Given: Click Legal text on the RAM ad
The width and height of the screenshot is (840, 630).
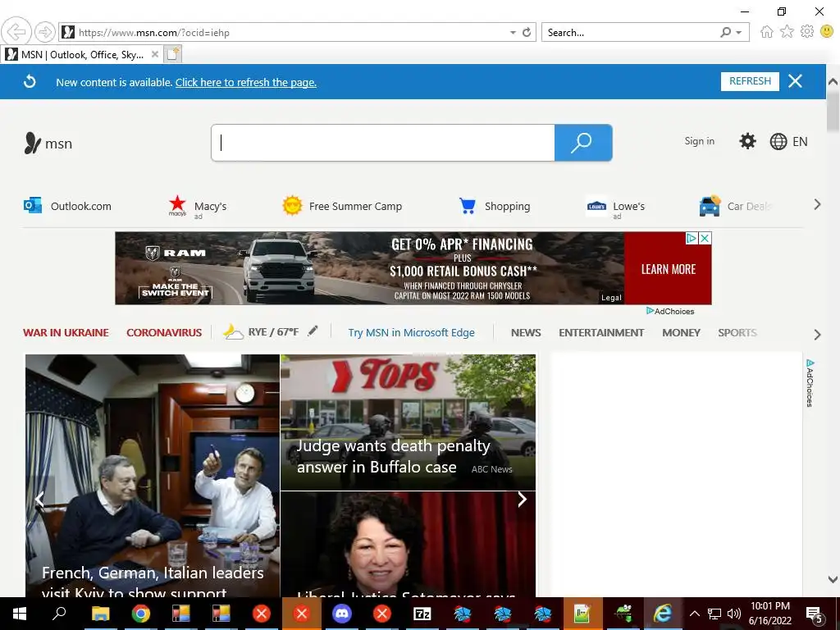Looking at the screenshot, I should click(611, 297).
